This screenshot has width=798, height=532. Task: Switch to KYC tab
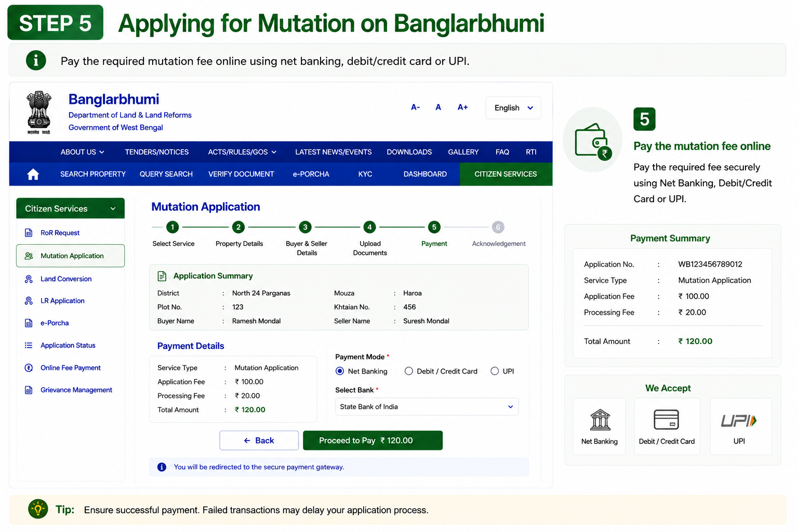(x=365, y=174)
